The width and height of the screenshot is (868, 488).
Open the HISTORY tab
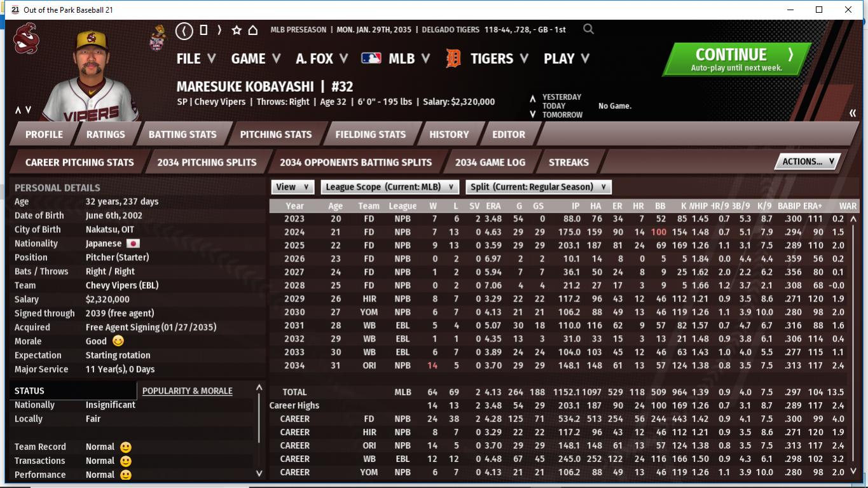(449, 134)
